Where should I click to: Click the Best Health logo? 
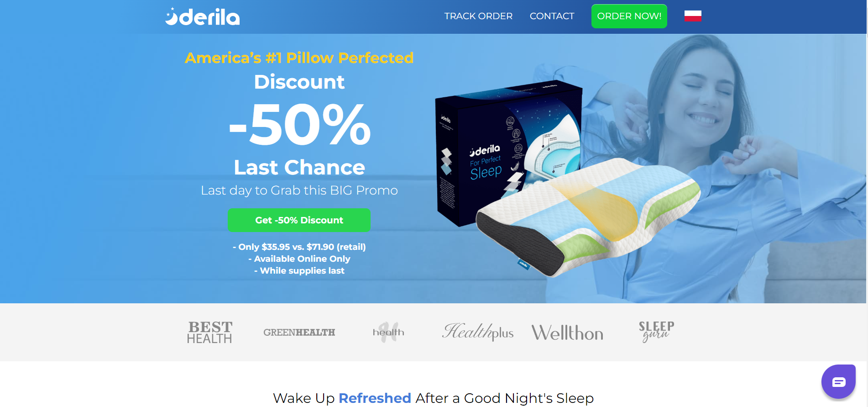point(210,332)
